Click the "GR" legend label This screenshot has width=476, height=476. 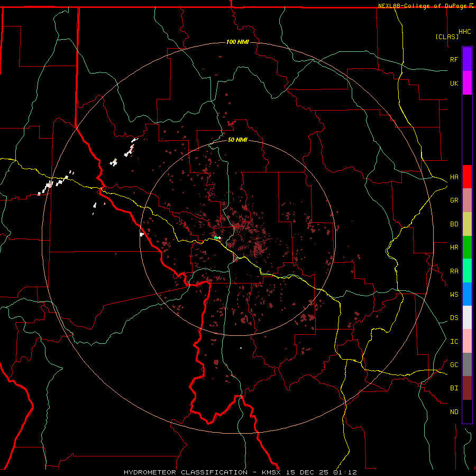coord(454,200)
